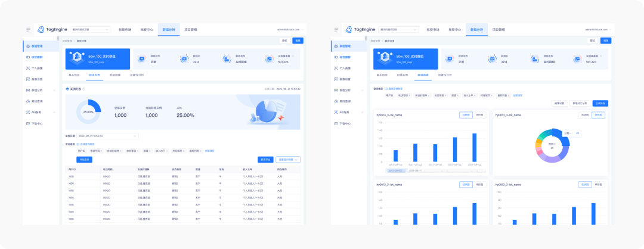The height and width of the screenshot is (249, 644).
Task: Select 环形图 on the bottom-right chart card
Action: [x=598, y=185]
